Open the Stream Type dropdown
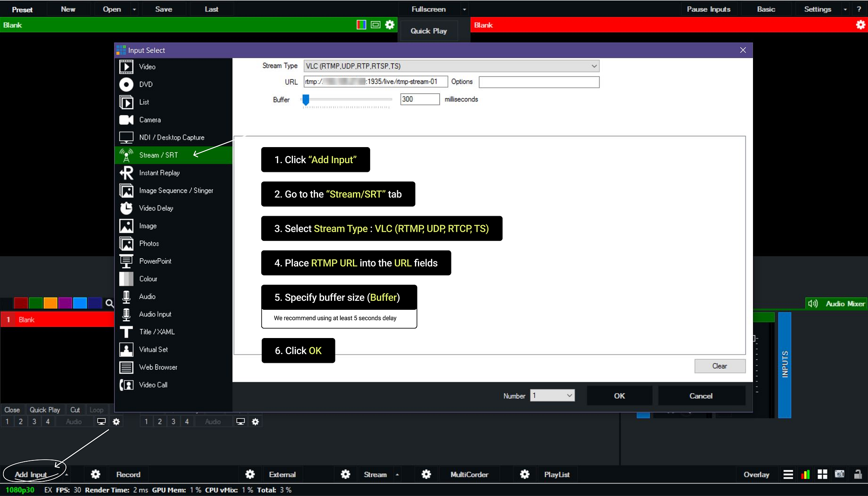 click(x=451, y=66)
